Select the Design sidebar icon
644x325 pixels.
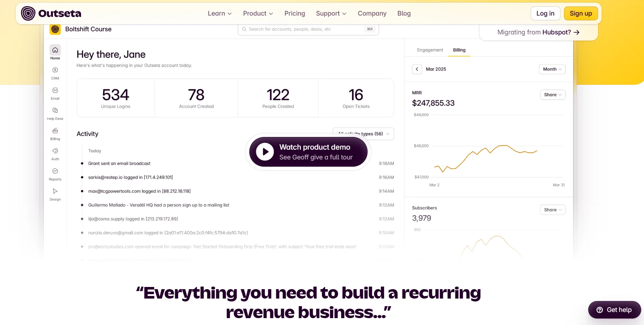click(55, 191)
